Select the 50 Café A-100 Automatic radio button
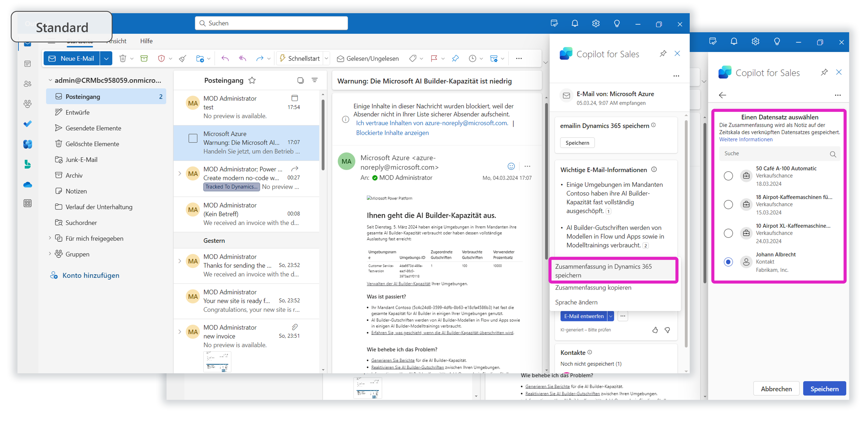Image resolution: width=868 pixels, height=438 pixels. pos(728,176)
